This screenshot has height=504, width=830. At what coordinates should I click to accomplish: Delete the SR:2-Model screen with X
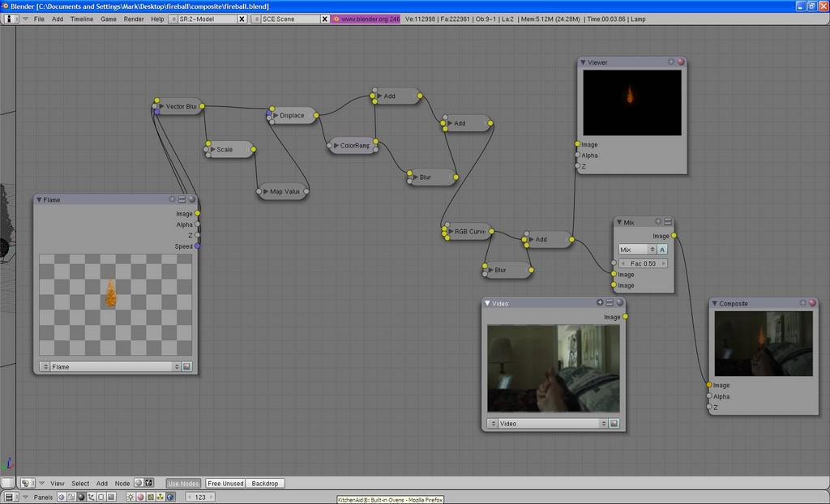242,19
